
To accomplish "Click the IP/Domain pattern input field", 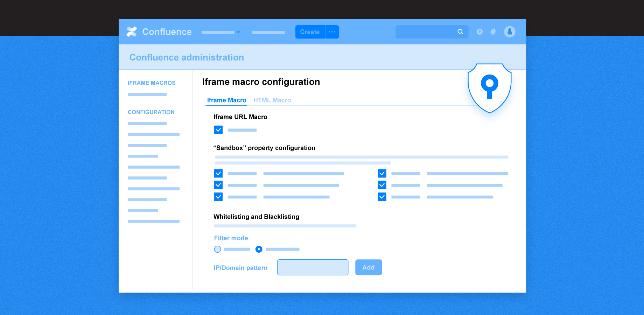I will [x=313, y=267].
